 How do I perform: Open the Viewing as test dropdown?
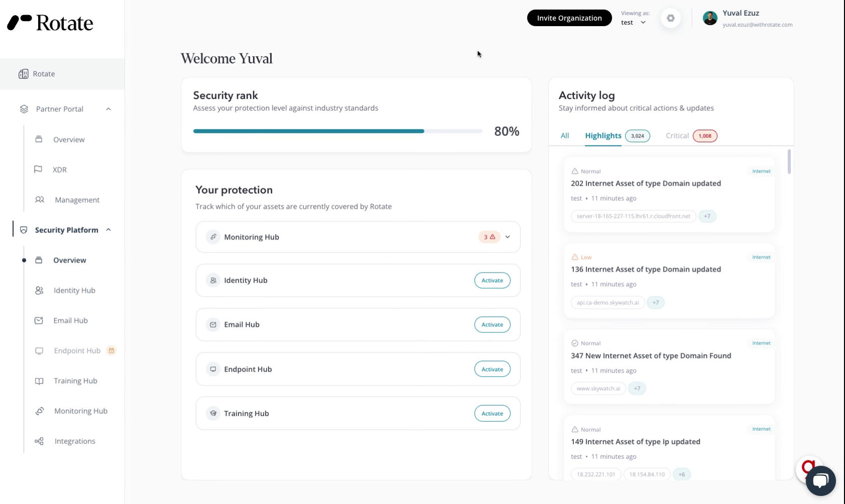pyautogui.click(x=633, y=23)
